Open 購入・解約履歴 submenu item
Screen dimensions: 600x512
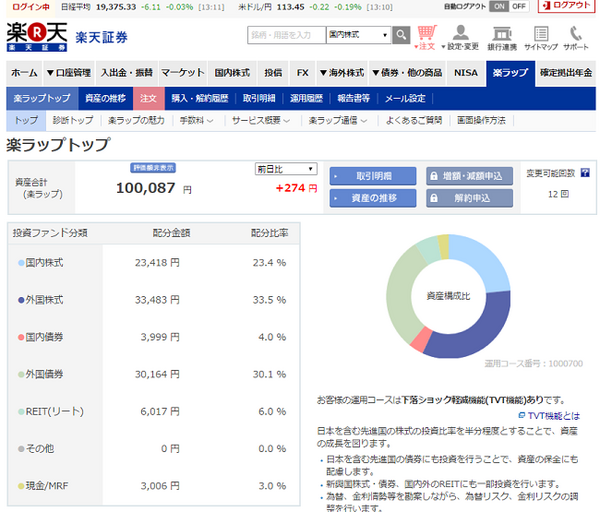click(x=200, y=98)
